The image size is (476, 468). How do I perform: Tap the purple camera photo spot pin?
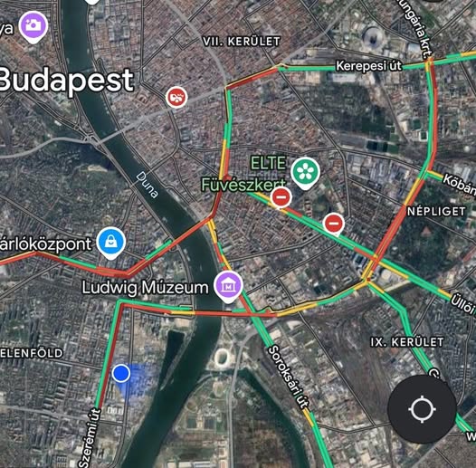(x=33, y=27)
